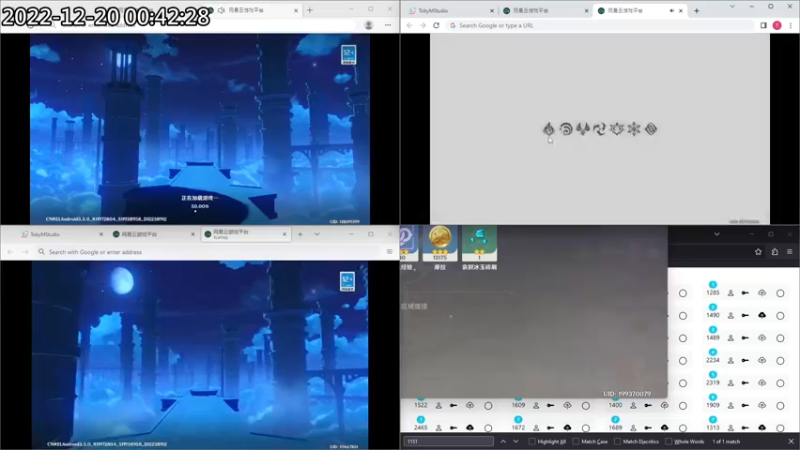Click cloud icon for entry 1400
The width and height of the screenshot is (800, 450).
coord(664,405)
